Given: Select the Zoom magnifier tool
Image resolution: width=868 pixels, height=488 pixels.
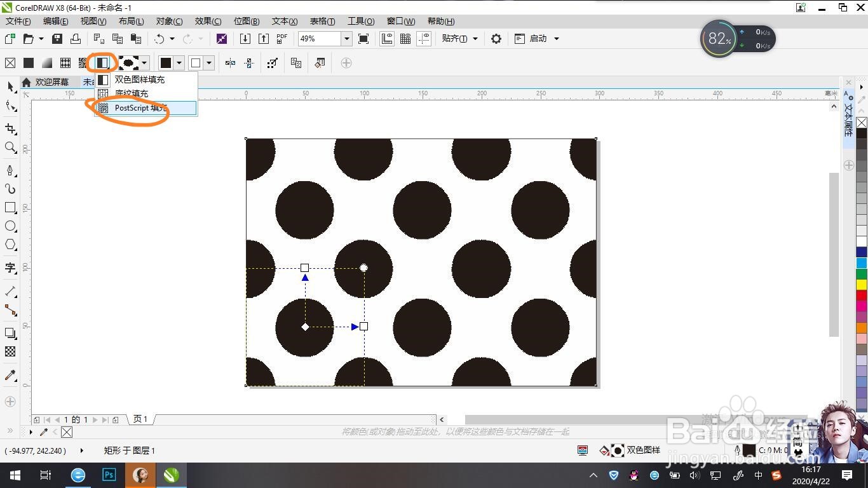Looking at the screenshot, I should pos(10,147).
